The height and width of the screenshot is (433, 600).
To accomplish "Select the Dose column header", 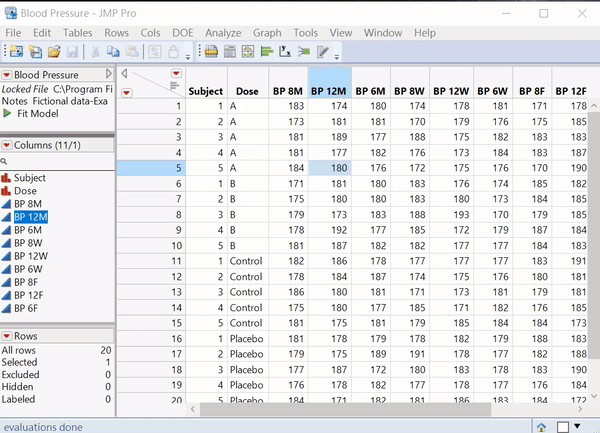I will [245, 89].
